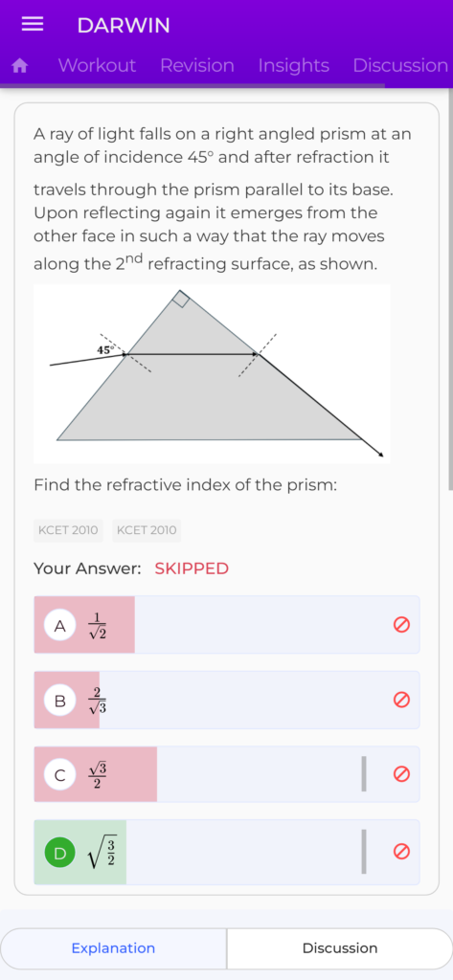Viewport: 453px width, 980px height.
Task: Switch to the Revision tab
Action: click(197, 66)
